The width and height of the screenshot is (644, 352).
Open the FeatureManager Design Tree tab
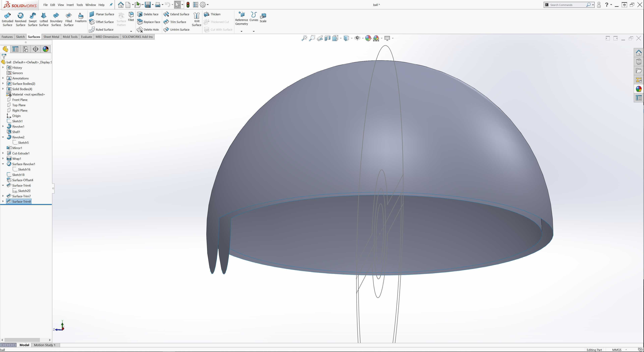click(x=5, y=49)
